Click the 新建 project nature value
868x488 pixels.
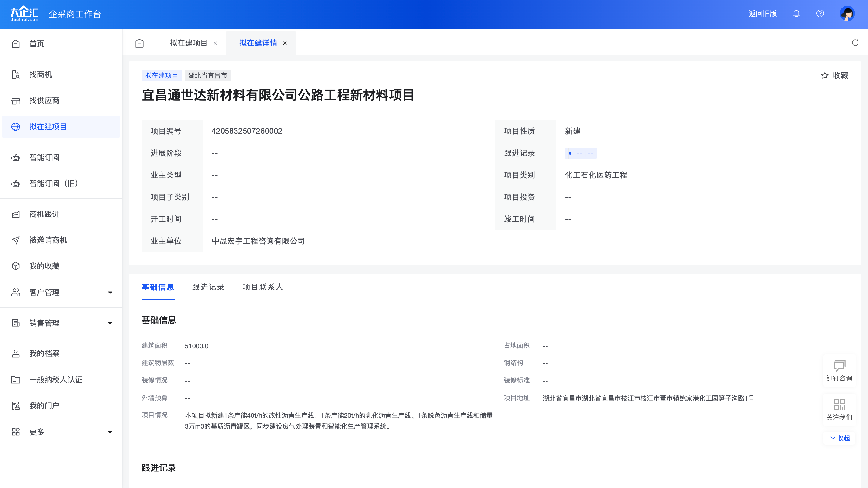573,131
